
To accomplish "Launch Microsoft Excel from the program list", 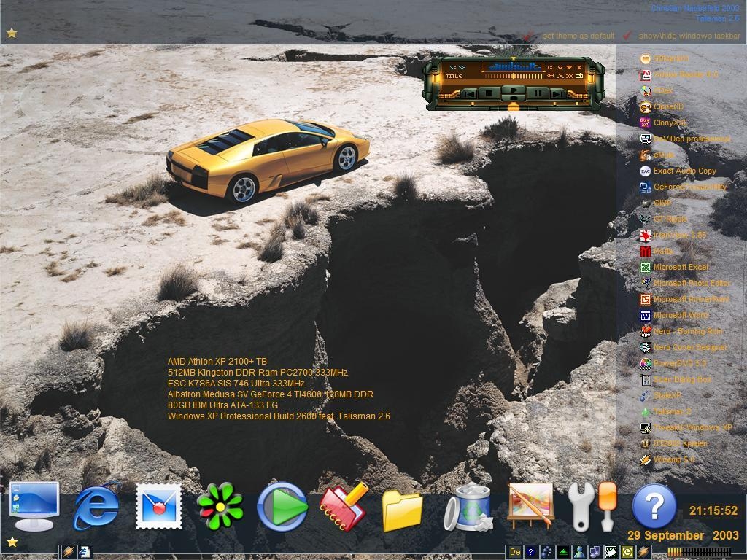I will 681,267.
